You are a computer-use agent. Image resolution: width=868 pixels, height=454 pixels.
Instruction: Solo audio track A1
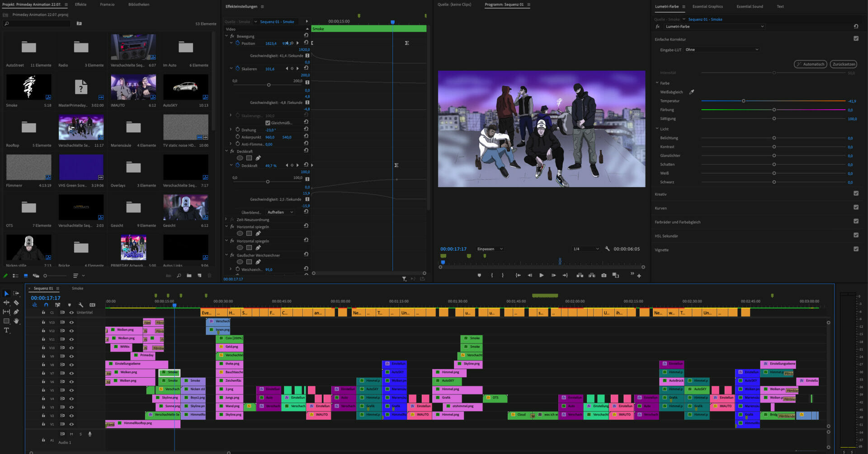click(81, 434)
